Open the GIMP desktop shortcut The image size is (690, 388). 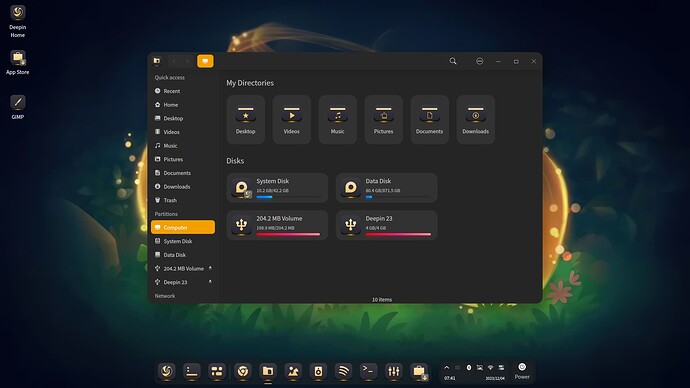18,107
